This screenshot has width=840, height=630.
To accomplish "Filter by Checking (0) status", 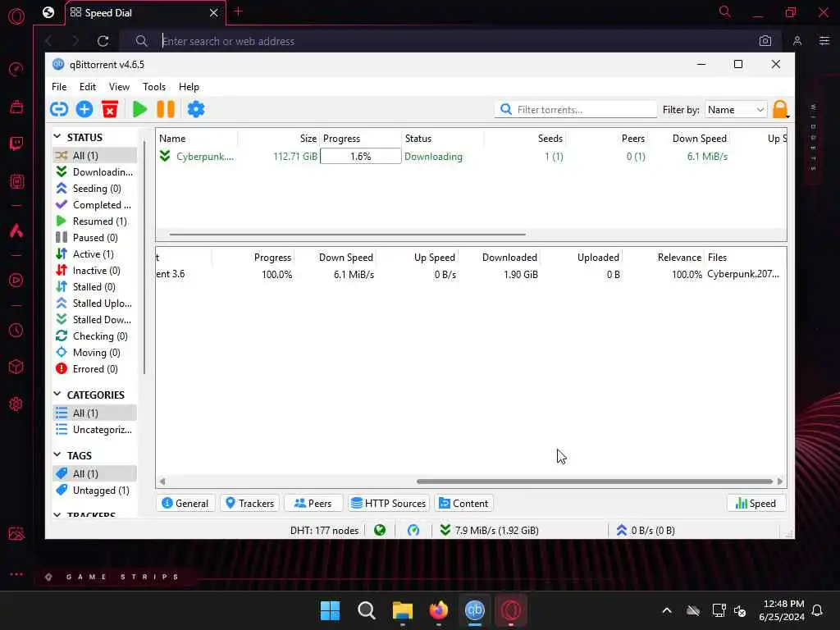I will pos(95,336).
